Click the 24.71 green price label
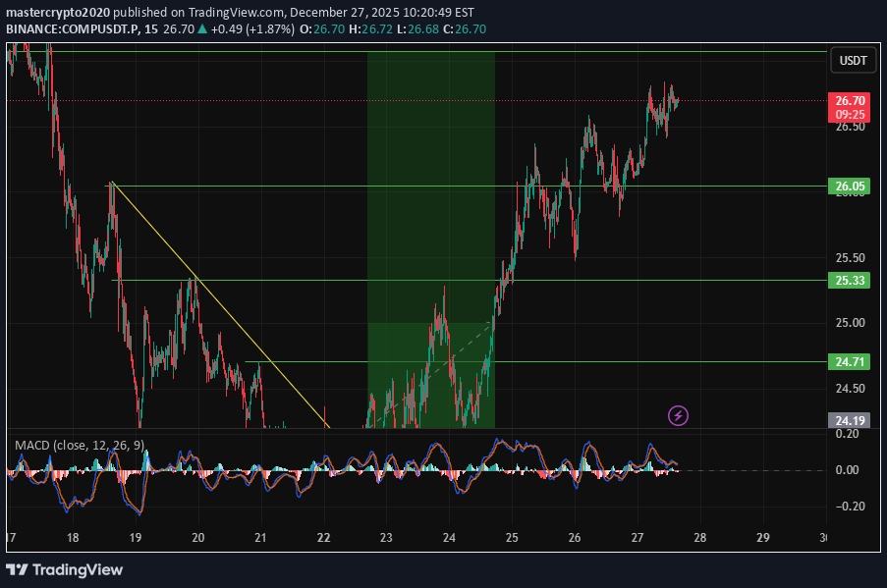887x588 pixels. (x=850, y=362)
